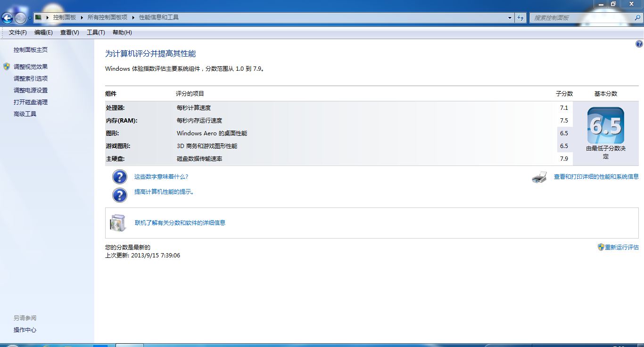Click 上次更新 timestamp text
This screenshot has height=347, width=644.
[143, 256]
